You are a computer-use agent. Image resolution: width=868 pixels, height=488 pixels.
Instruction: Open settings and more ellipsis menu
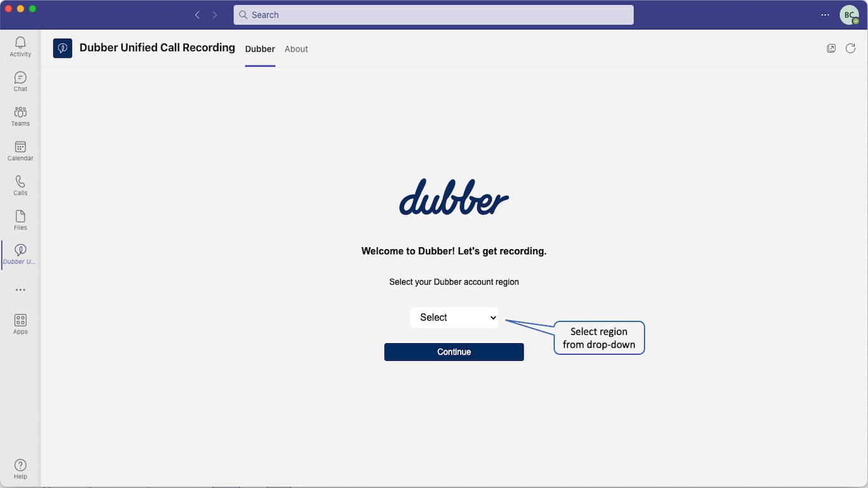(825, 15)
